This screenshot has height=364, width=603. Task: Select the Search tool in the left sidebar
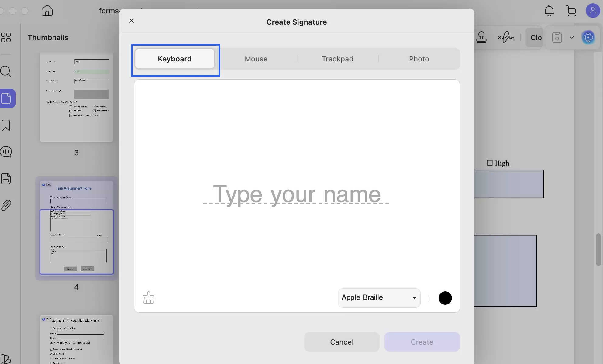click(6, 71)
